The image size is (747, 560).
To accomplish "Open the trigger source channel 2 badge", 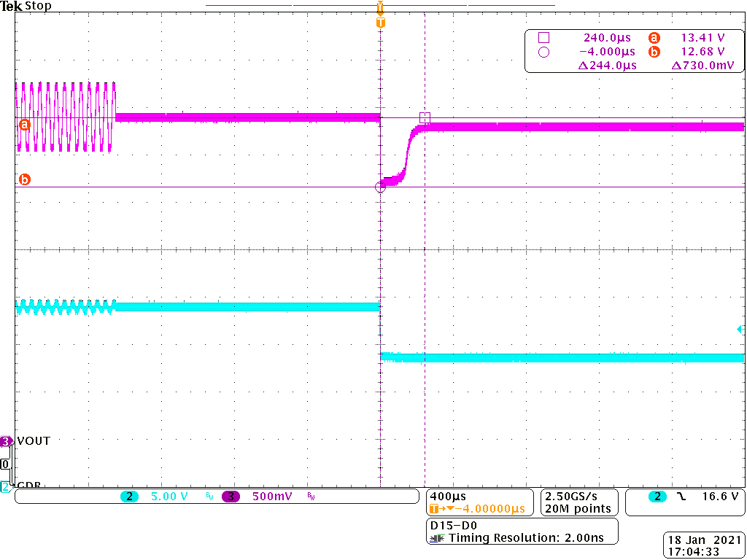I will click(657, 497).
